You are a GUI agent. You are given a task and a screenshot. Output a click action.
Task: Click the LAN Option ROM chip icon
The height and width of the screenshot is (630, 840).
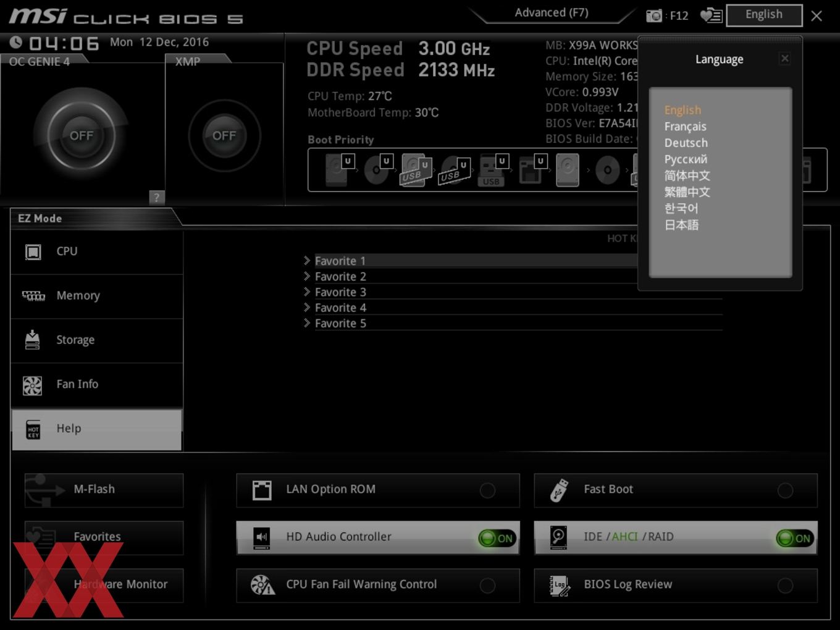[262, 490]
